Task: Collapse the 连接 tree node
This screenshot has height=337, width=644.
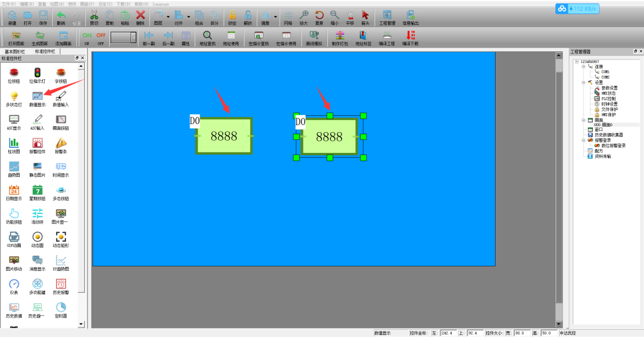Action: pyautogui.click(x=584, y=67)
